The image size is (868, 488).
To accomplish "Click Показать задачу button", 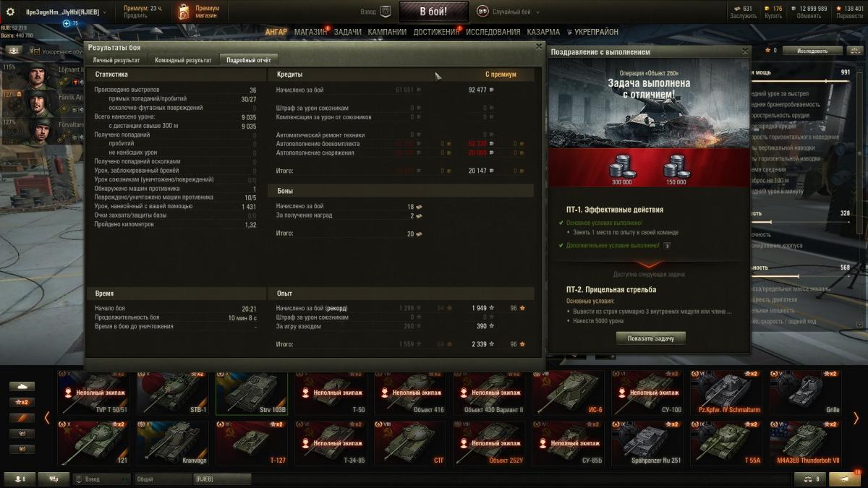I will (x=651, y=338).
